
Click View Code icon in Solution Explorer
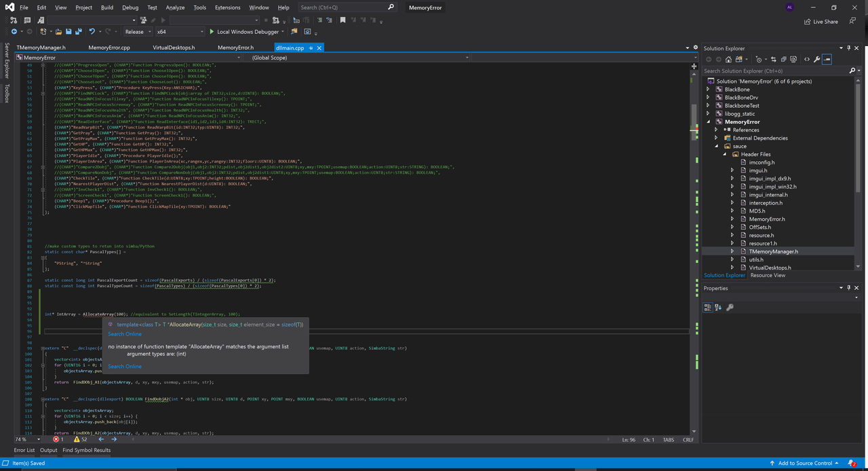807,59
